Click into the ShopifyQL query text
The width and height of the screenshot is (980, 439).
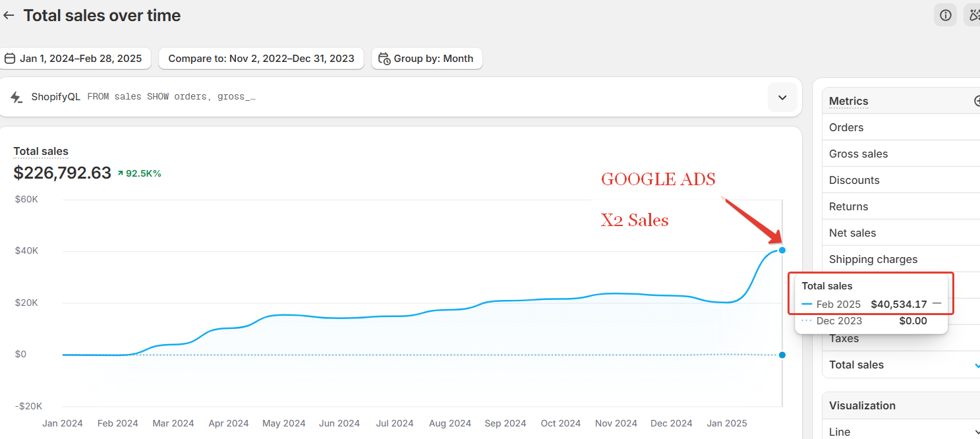(x=171, y=97)
